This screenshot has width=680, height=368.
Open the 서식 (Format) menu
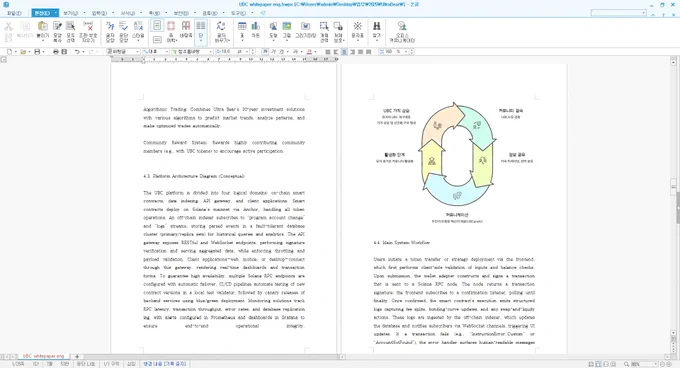[x=128, y=13]
